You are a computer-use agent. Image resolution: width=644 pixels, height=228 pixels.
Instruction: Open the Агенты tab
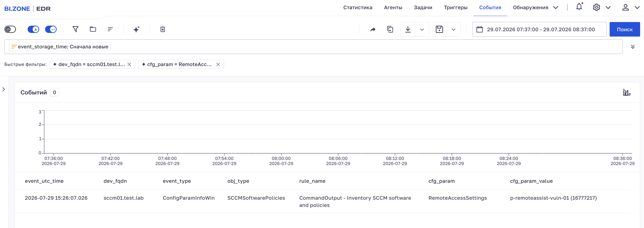tap(393, 8)
